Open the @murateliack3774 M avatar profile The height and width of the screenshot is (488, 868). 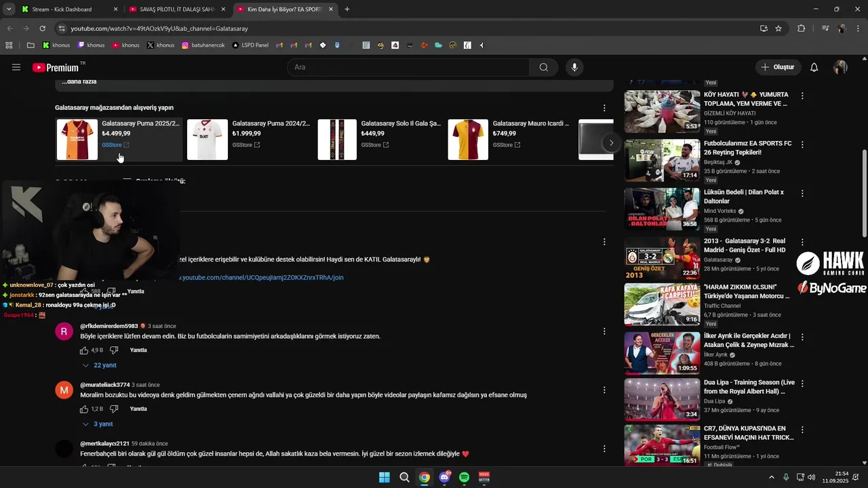(x=64, y=390)
